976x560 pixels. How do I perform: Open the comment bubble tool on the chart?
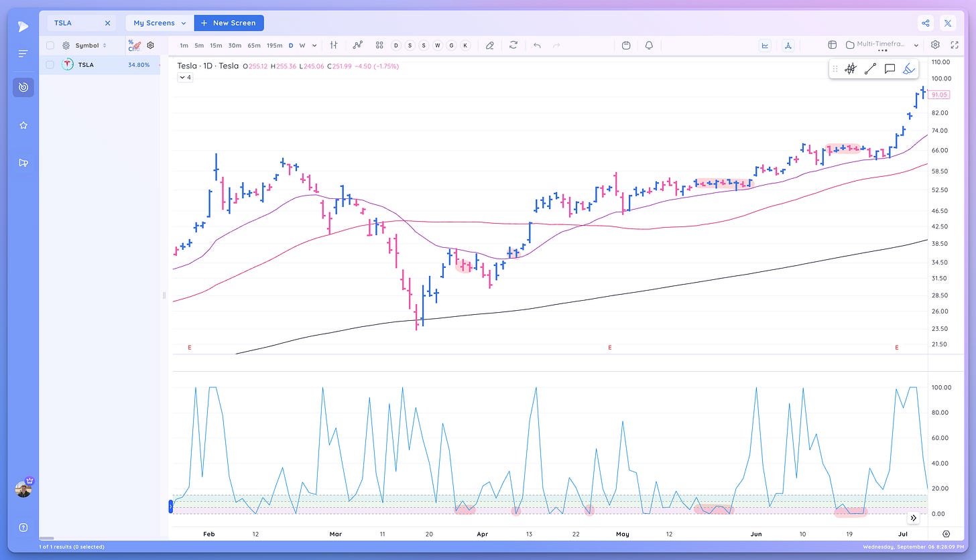point(890,68)
